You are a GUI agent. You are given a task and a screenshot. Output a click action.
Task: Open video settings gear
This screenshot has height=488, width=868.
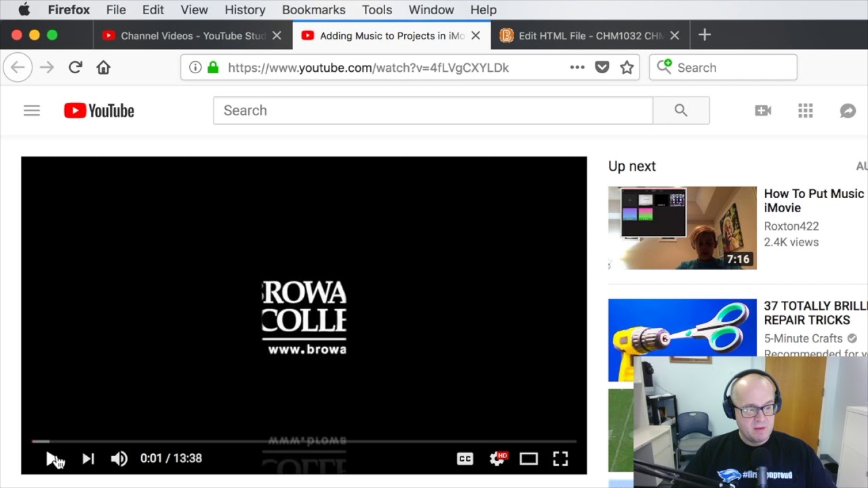coord(496,459)
